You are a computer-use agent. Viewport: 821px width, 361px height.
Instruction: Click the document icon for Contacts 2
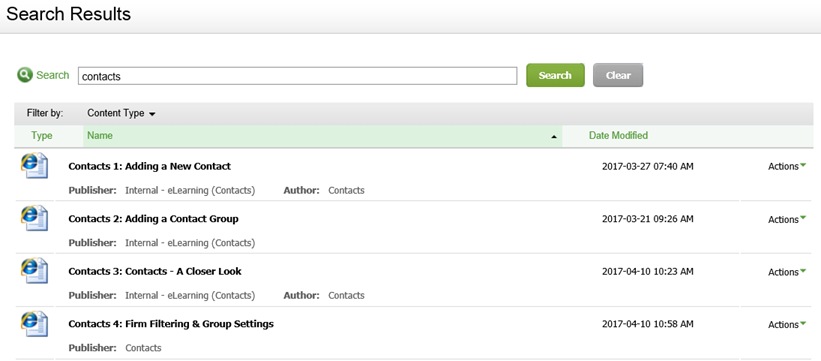coord(34,218)
